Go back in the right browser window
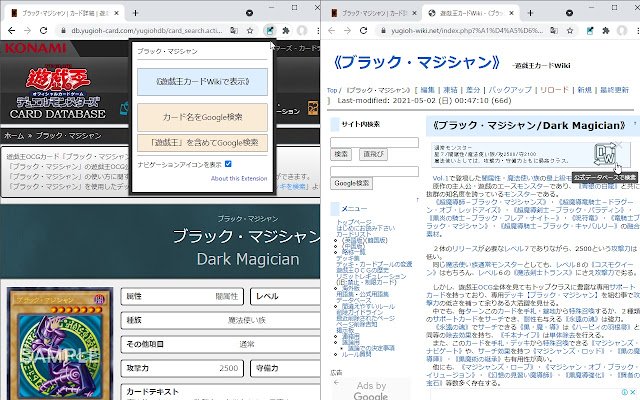Viewport: 640px width, 400px height. [x=331, y=31]
